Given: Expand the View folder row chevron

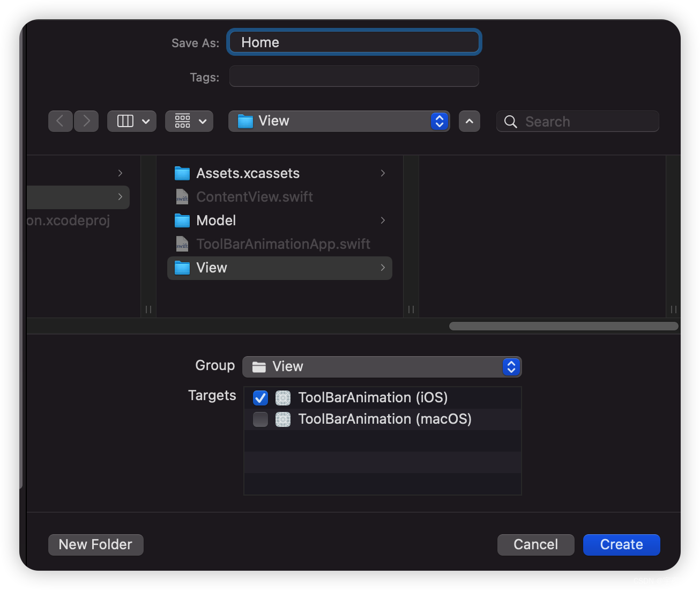Looking at the screenshot, I should click(x=383, y=267).
